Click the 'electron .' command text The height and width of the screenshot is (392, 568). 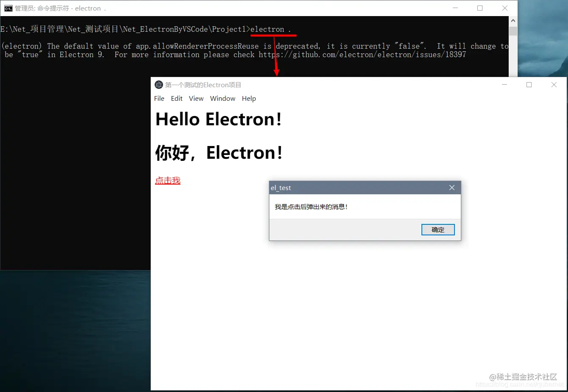271,29
